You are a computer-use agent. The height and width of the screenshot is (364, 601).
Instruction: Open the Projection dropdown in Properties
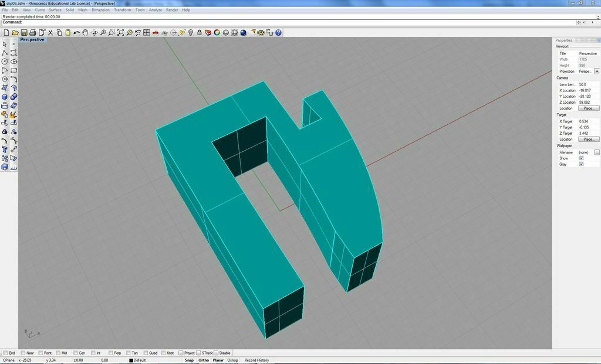(x=597, y=71)
